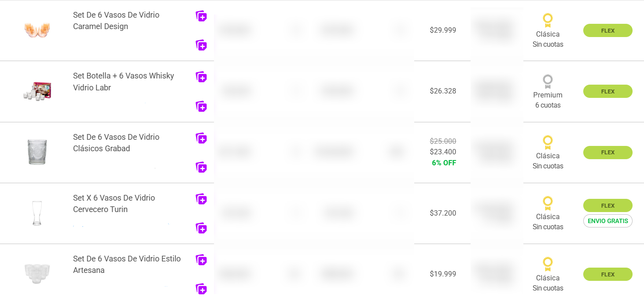Screen dimensions: 644x302
Task: Click lower purple add icon for Estilo Artesana set
Action: click(x=201, y=289)
